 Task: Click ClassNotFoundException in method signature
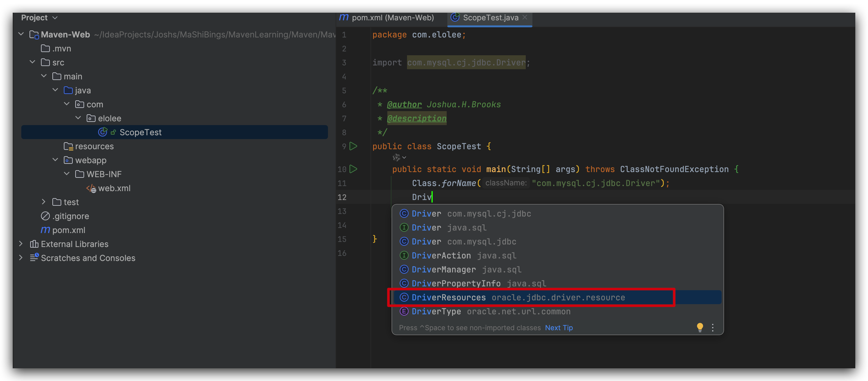674,169
